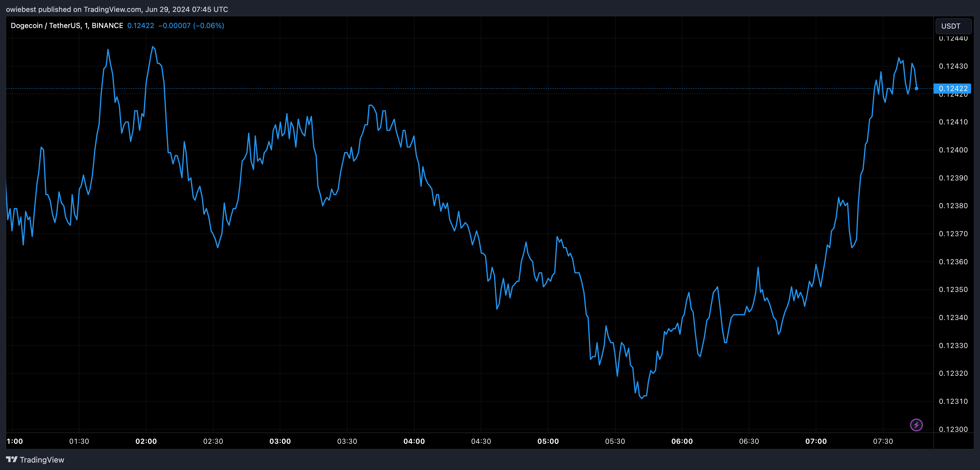Click the 0.12400 price scale label

953,150
